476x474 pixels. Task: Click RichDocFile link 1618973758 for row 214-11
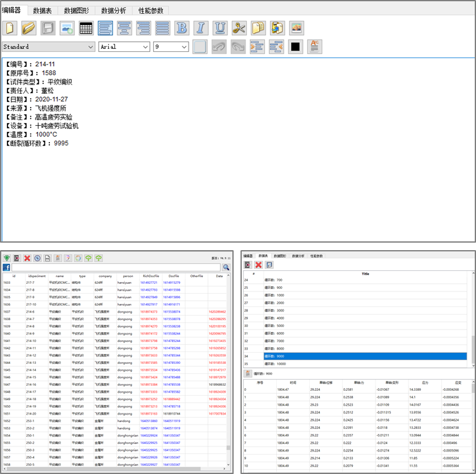pyautogui.click(x=149, y=348)
